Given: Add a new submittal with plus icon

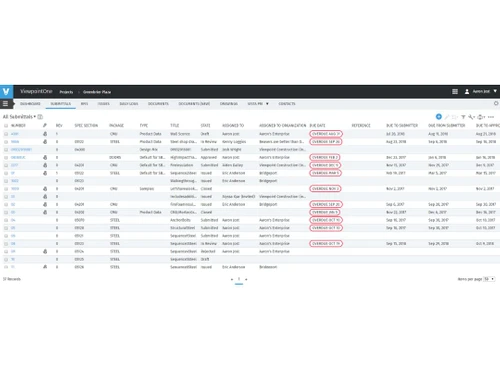Looking at the screenshot, I should pos(439,116).
